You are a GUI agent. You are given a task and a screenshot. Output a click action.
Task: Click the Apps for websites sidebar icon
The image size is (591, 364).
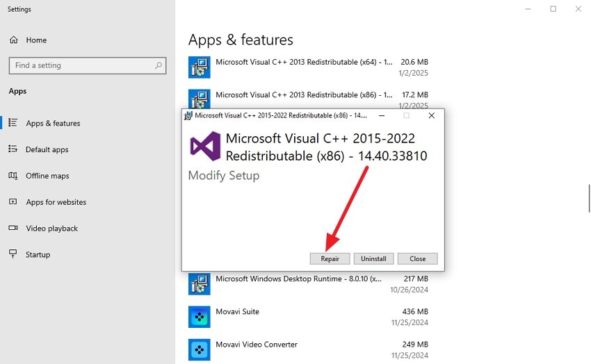(x=13, y=202)
